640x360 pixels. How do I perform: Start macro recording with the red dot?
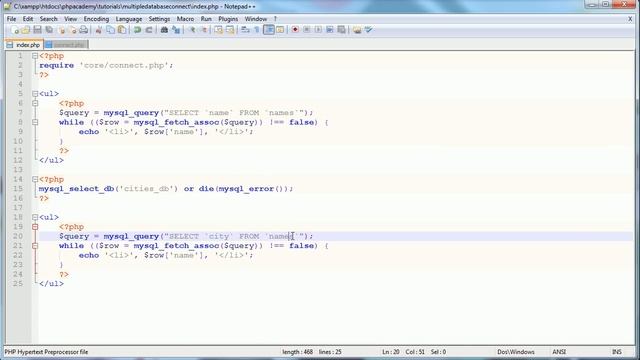295,30
